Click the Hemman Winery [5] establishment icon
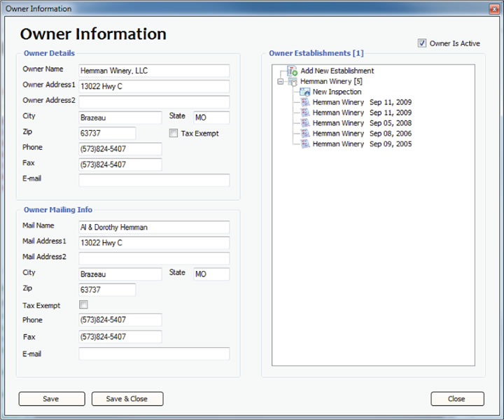This screenshot has height=420, width=504. 293,82
